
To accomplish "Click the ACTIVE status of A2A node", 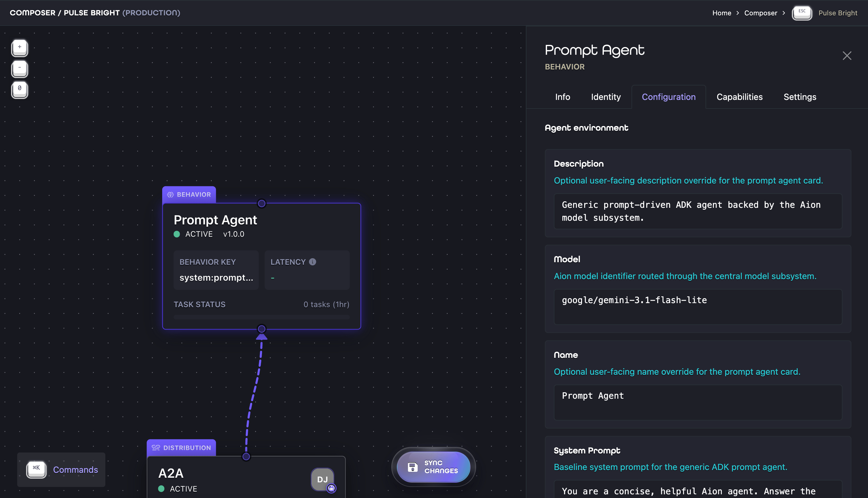I will [178, 488].
